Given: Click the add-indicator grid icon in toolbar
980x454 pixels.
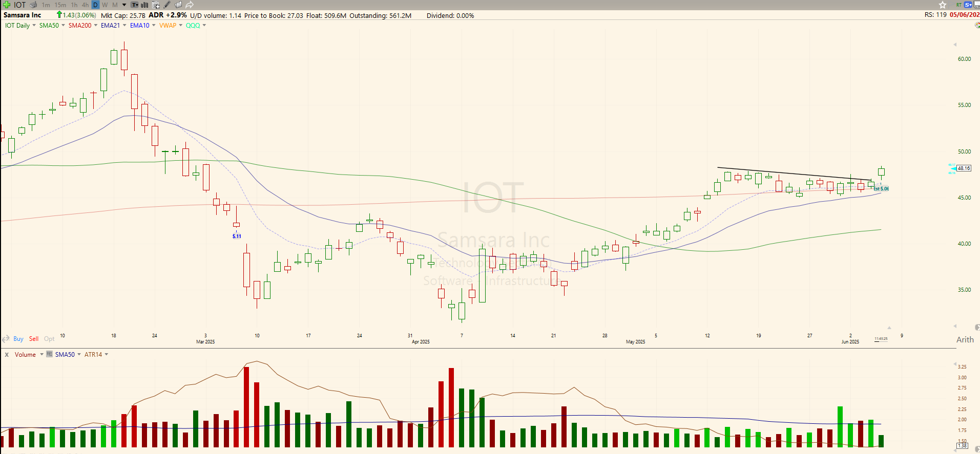Looking at the screenshot, I should tap(156, 5).
